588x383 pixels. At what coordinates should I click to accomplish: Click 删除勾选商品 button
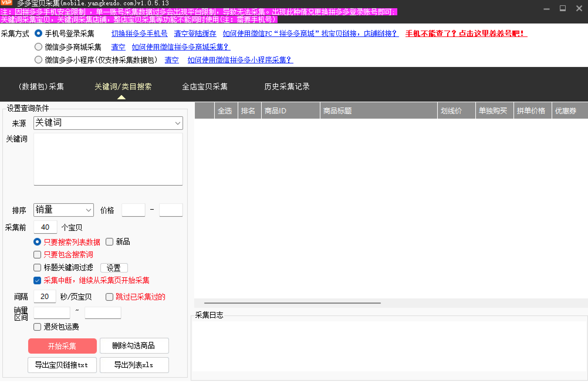click(134, 346)
